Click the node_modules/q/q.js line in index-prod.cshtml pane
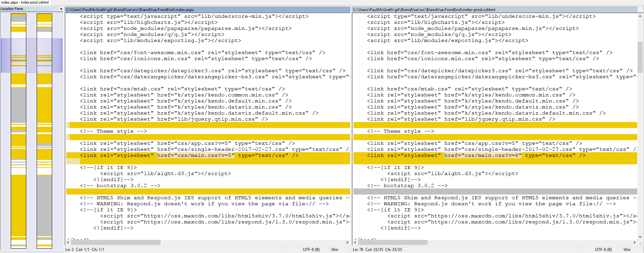Screen dimensions: 644x253 tap(439, 34)
